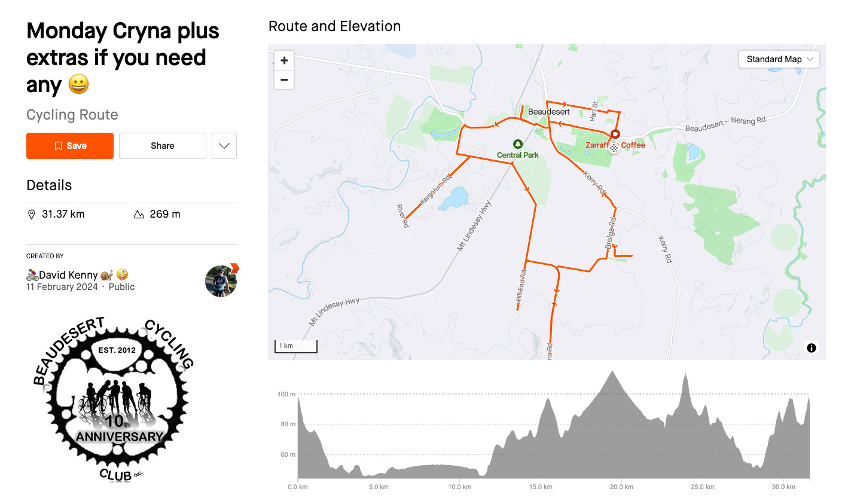Click elevation chart at the 10.0 km mark
This screenshot has height=504, width=854.
coord(459,471)
